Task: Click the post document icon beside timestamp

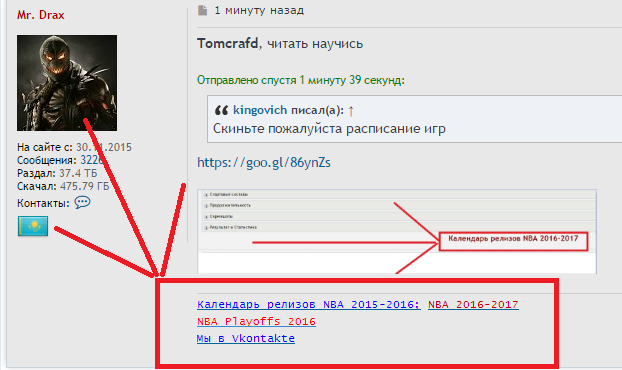Action: (x=202, y=10)
